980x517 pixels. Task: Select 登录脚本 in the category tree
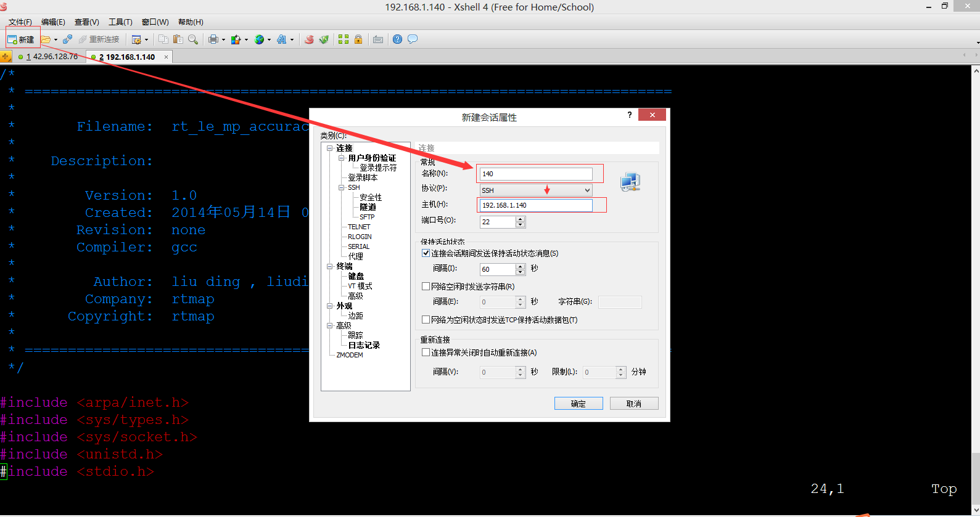(363, 177)
